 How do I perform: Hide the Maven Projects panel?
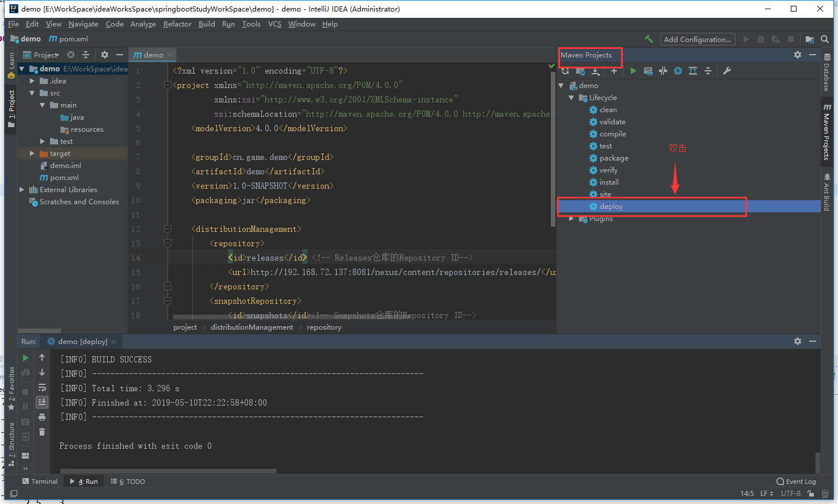coord(813,55)
